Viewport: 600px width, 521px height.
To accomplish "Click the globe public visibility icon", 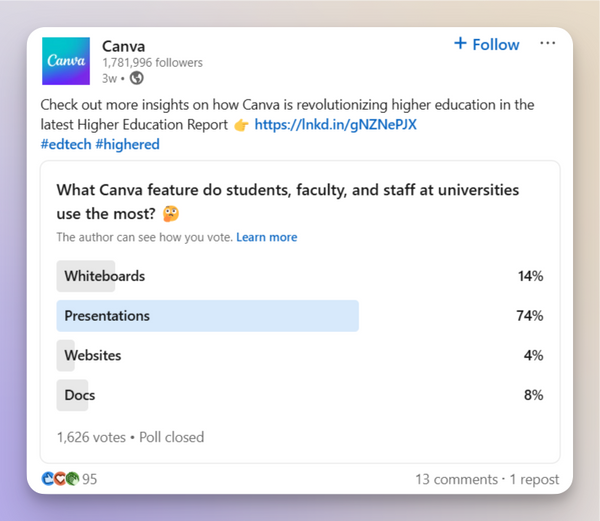I will tap(137, 78).
